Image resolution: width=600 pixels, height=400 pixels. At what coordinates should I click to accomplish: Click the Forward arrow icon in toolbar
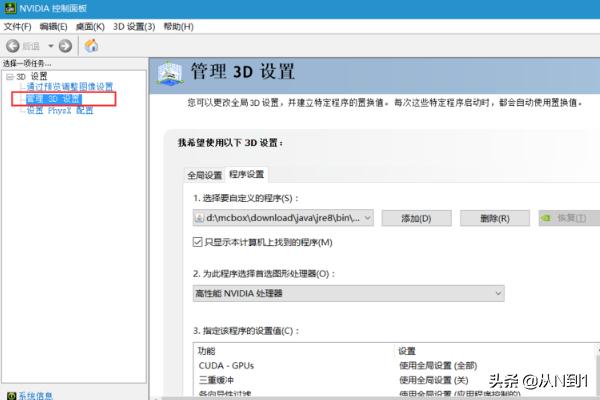(65, 46)
